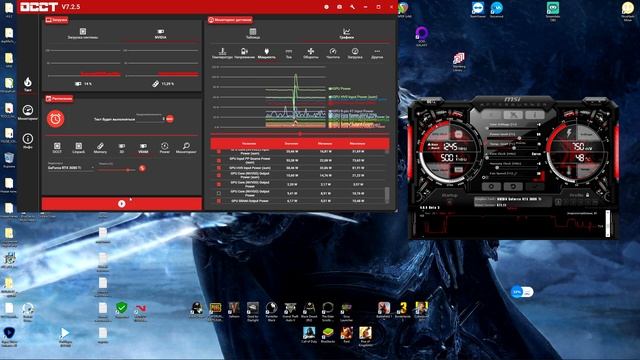
Task: Open Afterburner OC scanner top middle button
Action: [513, 115]
